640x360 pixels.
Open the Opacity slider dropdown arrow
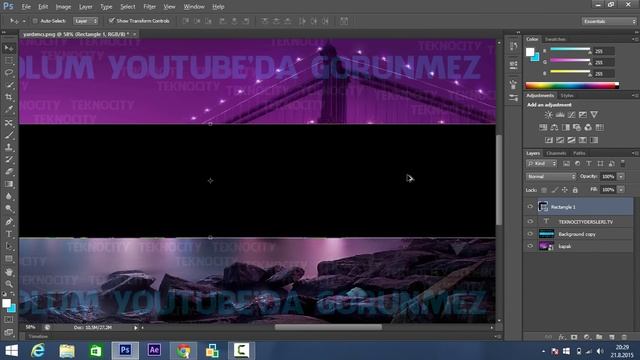click(x=621, y=177)
